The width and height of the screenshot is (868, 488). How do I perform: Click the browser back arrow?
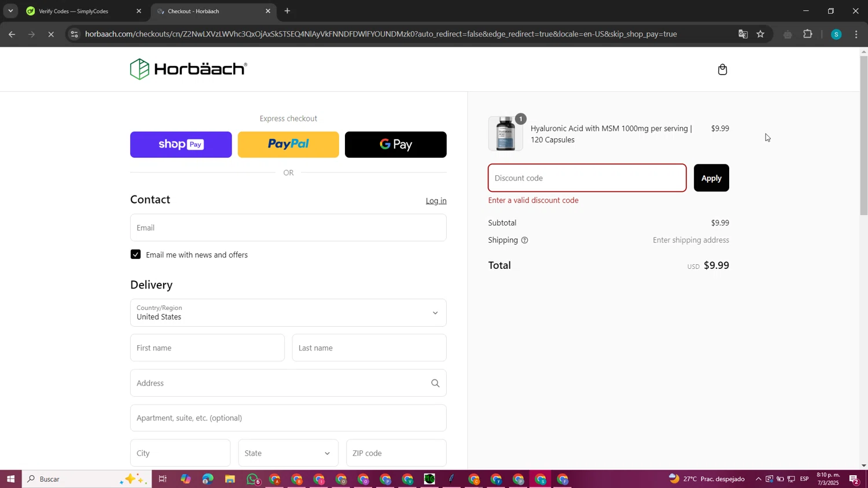pyautogui.click(x=12, y=34)
